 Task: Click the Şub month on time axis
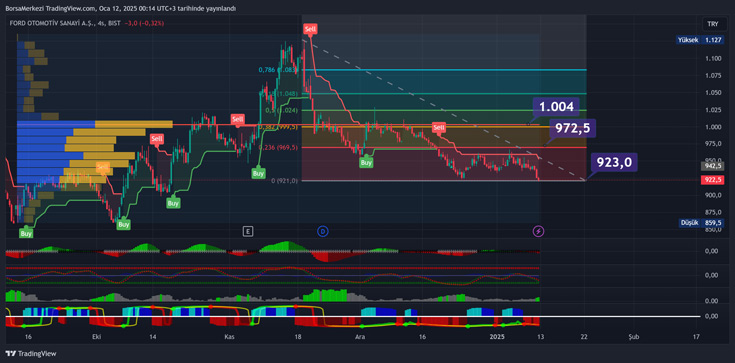coord(634,337)
